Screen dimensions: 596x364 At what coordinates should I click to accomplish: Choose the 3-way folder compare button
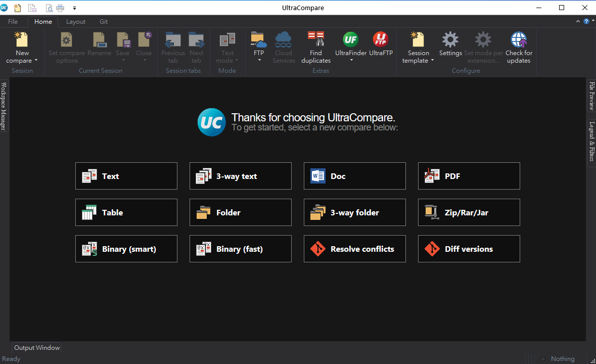coord(354,212)
